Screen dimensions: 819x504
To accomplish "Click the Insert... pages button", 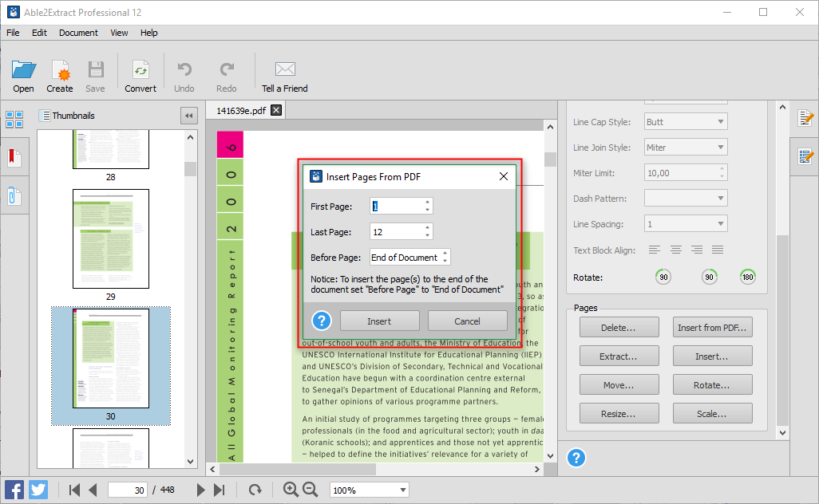I will click(x=713, y=356).
